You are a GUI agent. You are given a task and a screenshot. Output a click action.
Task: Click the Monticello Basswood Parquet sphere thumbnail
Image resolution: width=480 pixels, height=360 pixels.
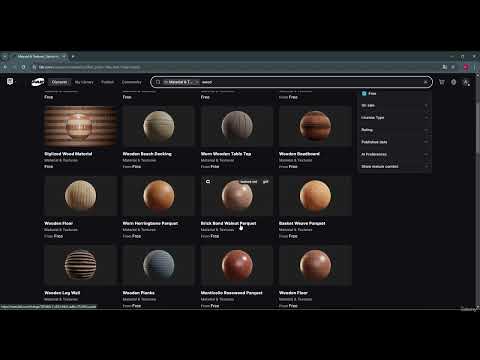(237, 265)
